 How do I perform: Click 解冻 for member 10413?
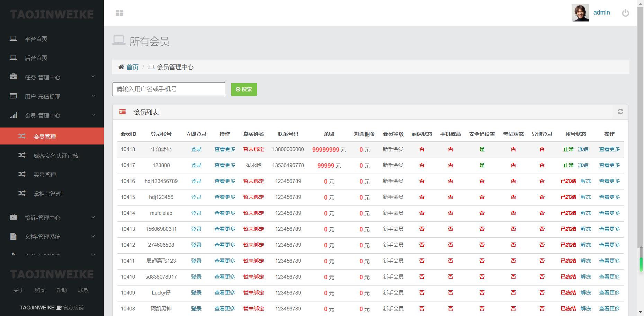586,229
